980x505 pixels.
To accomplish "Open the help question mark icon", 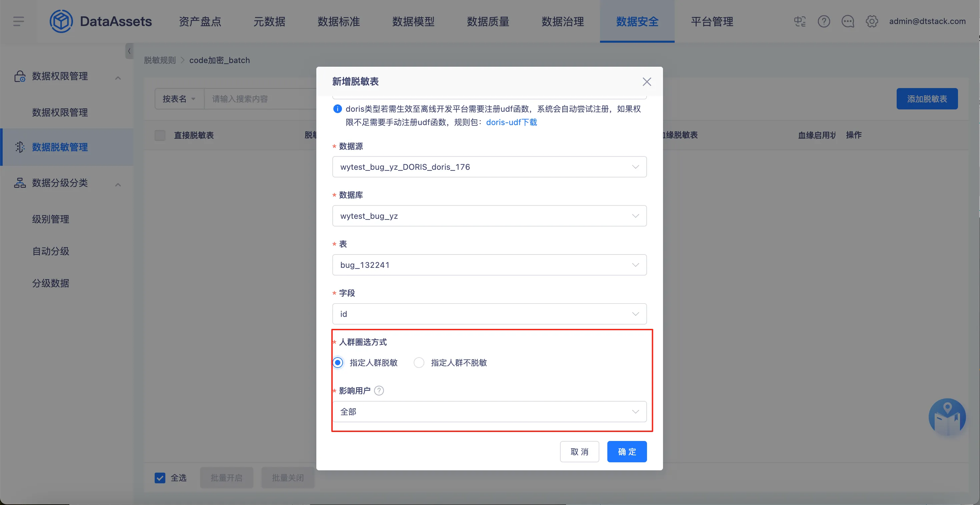I will pyautogui.click(x=824, y=21).
